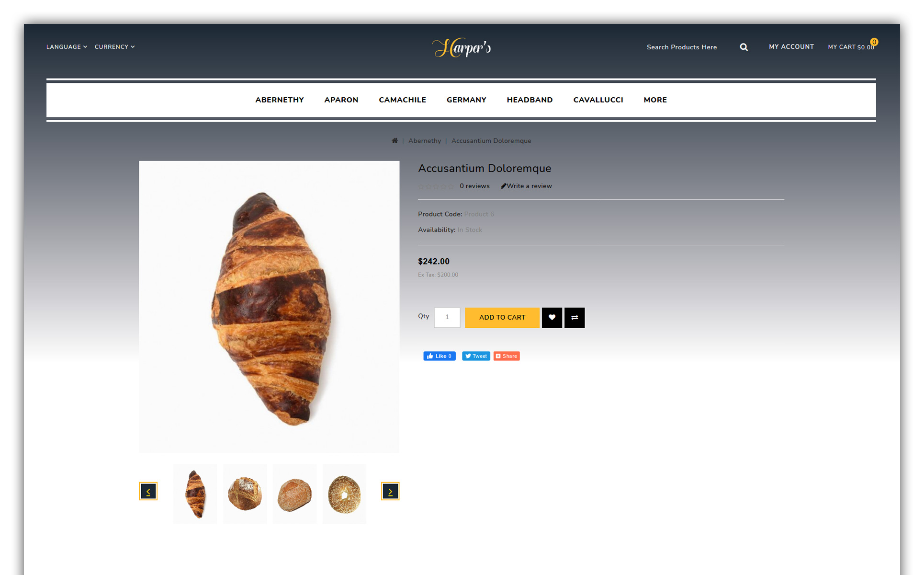Add product to wishlist with heart icon
The image size is (924, 575).
coord(552,317)
